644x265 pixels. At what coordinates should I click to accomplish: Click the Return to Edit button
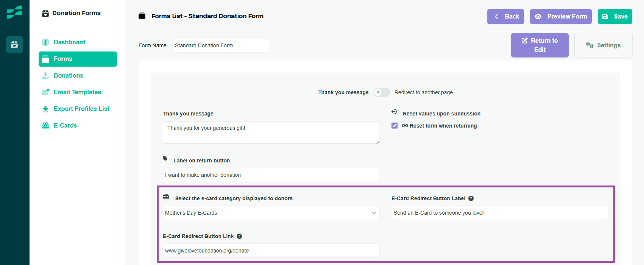point(540,45)
